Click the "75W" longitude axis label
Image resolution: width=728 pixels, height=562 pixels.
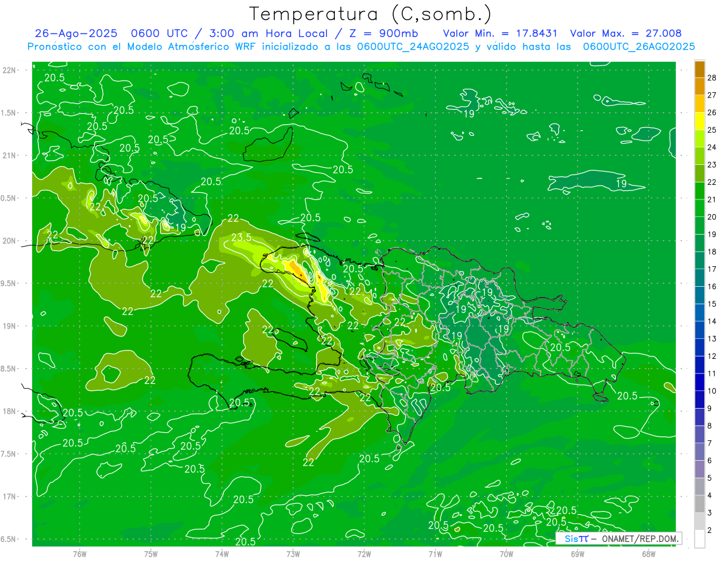[x=151, y=554]
